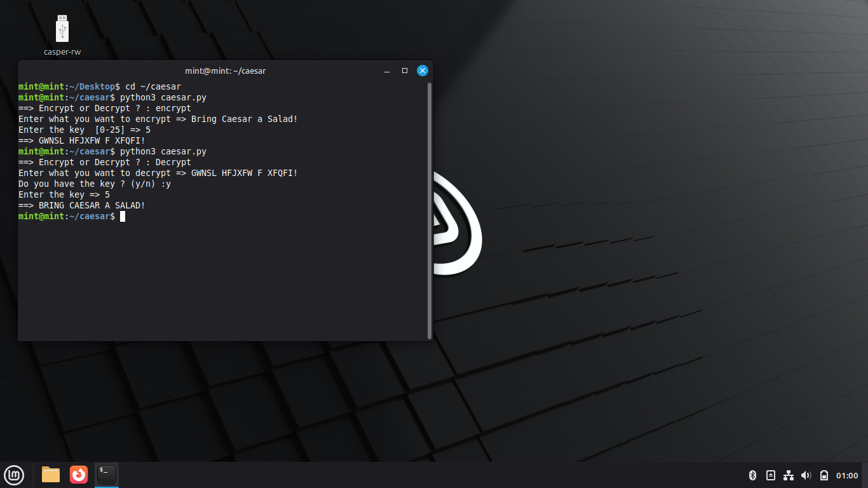Click the decrypted BRING CAESAR A SALAD line
This screenshot has height=488, width=868.
pos(92,206)
